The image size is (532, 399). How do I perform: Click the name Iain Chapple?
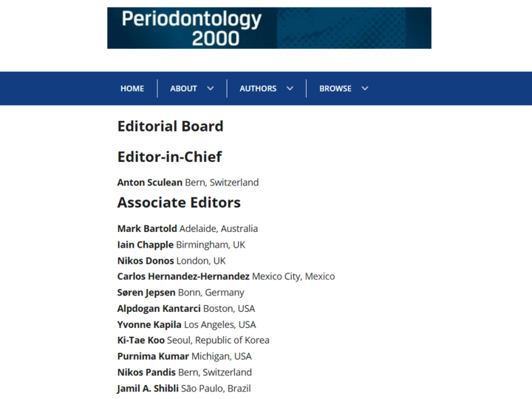tap(146, 245)
